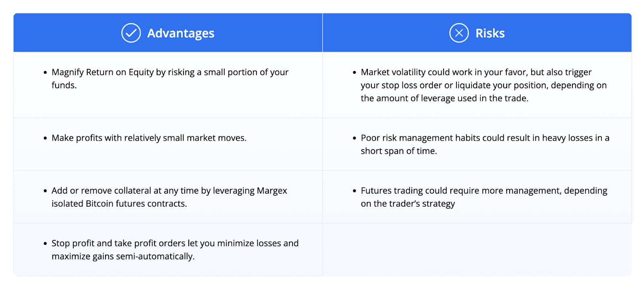Image resolution: width=644 pixels, height=284 pixels.
Task: Click the Stop profit and take profit text
Action: [x=175, y=250]
